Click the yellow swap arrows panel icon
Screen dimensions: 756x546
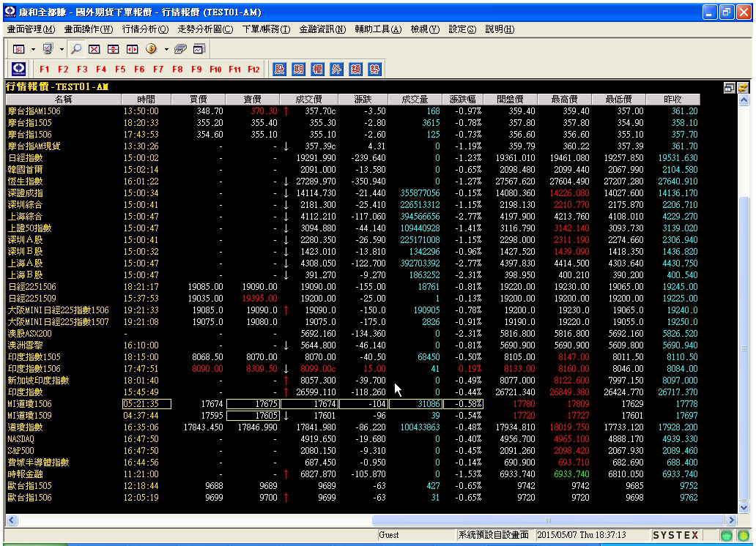pos(743,87)
